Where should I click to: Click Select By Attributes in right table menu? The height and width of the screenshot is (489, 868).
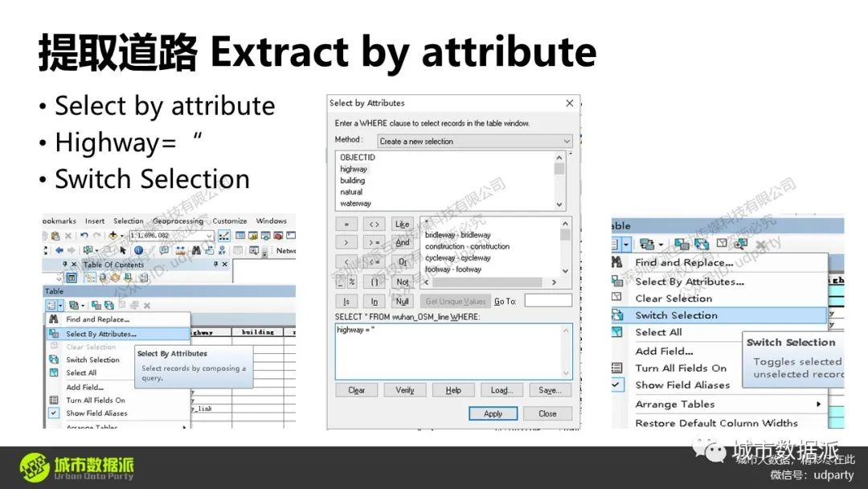(x=690, y=281)
